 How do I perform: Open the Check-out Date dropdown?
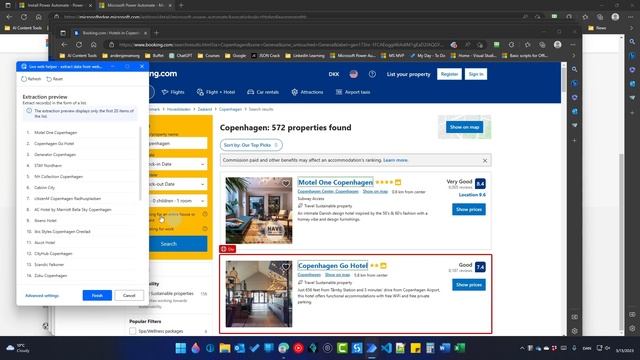[178, 184]
